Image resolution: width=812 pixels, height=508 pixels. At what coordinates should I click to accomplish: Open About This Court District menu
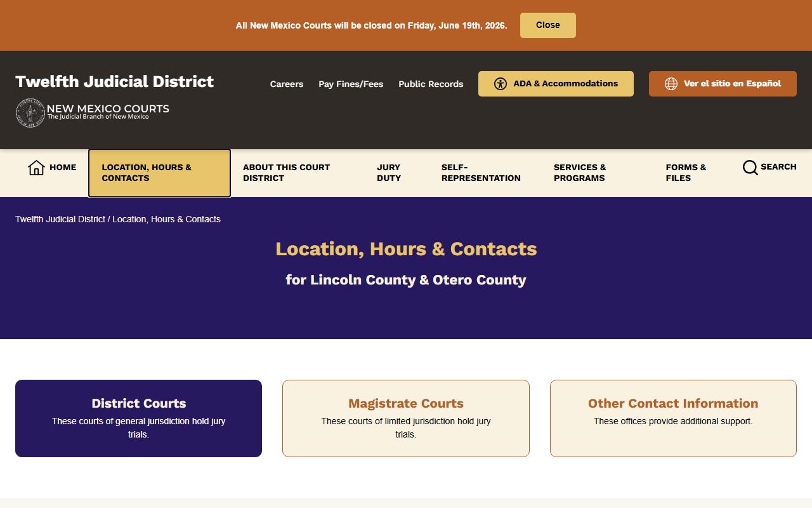click(287, 173)
